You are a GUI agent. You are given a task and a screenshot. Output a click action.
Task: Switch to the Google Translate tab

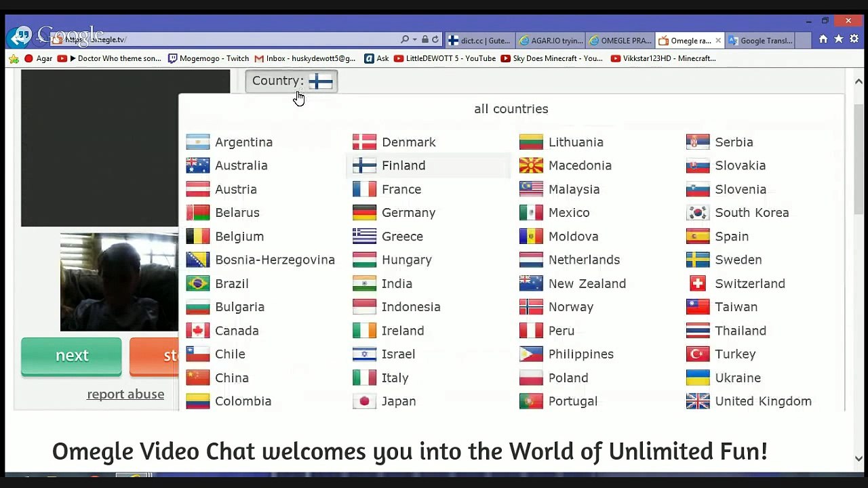coord(759,40)
